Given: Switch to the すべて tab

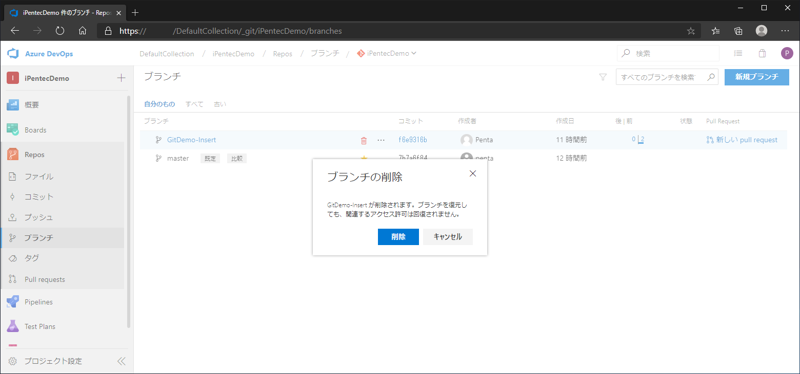Looking at the screenshot, I should tap(194, 104).
